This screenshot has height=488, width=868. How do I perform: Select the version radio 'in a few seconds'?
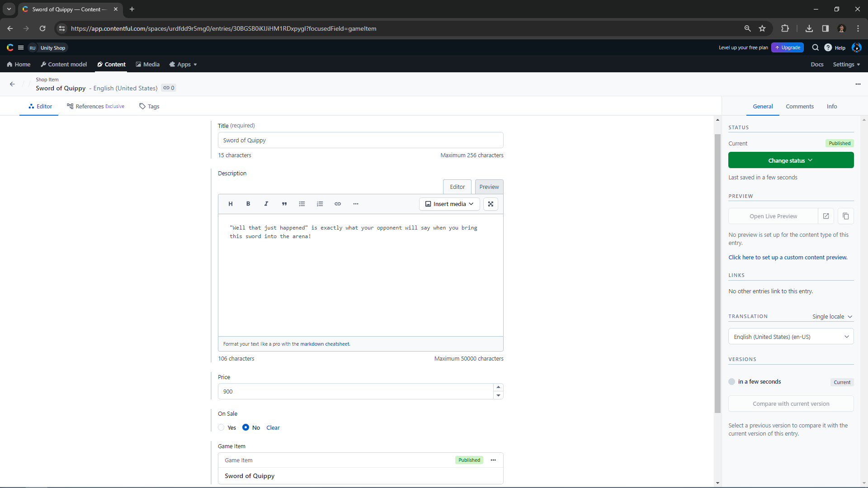pyautogui.click(x=732, y=382)
